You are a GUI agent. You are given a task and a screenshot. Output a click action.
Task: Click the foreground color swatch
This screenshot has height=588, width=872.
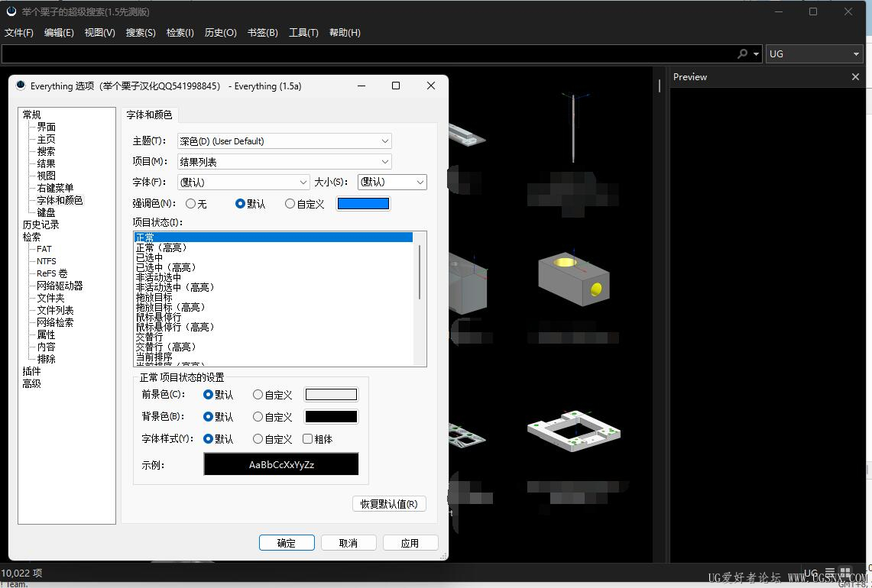pos(331,395)
